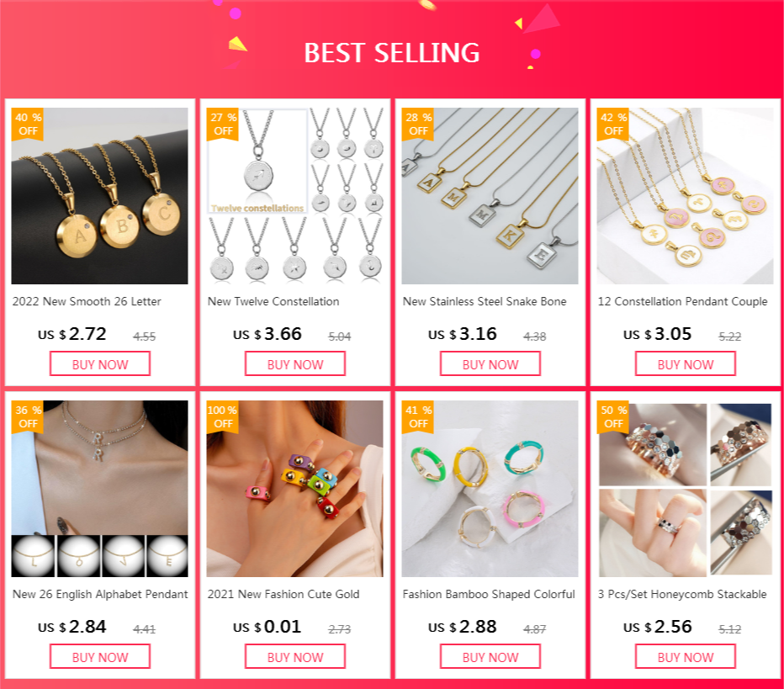Click the 40% OFF badge on letter pendants
784x689 pixels.
pos(28,124)
